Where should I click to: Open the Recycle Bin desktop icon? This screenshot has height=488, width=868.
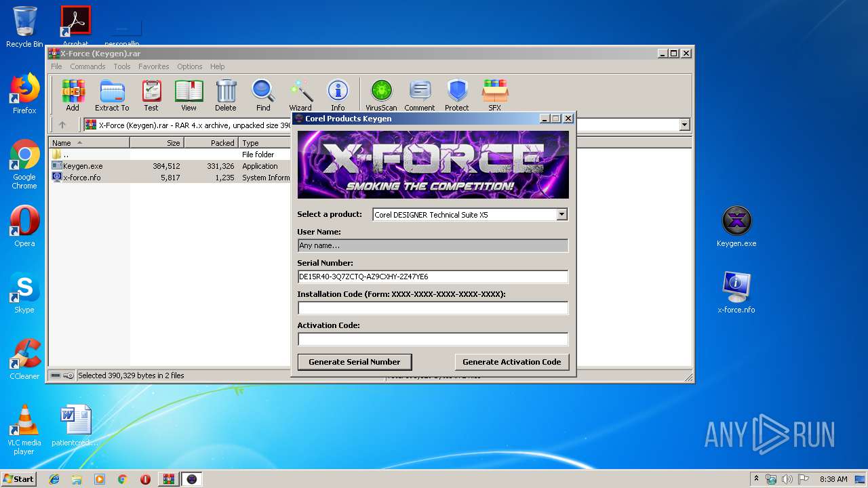[x=24, y=27]
